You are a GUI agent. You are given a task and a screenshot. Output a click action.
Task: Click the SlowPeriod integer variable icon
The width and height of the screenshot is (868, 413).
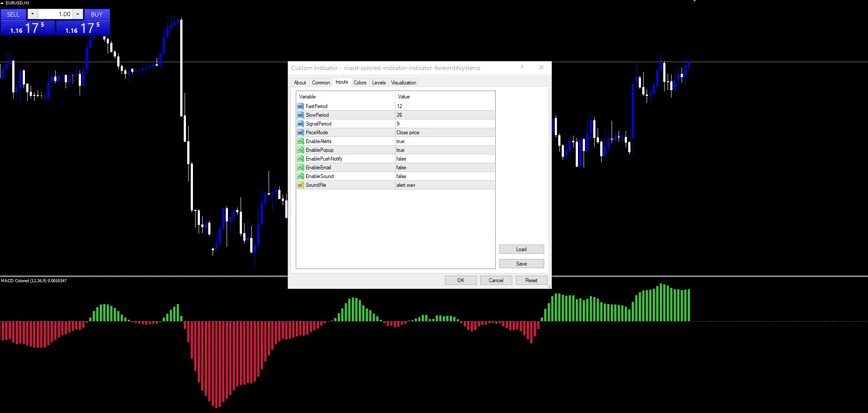tap(300, 115)
